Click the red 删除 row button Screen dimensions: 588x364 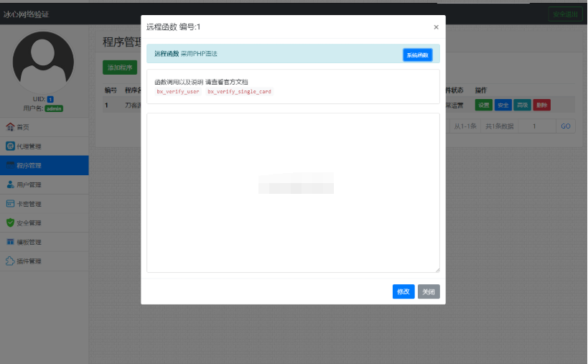542,105
